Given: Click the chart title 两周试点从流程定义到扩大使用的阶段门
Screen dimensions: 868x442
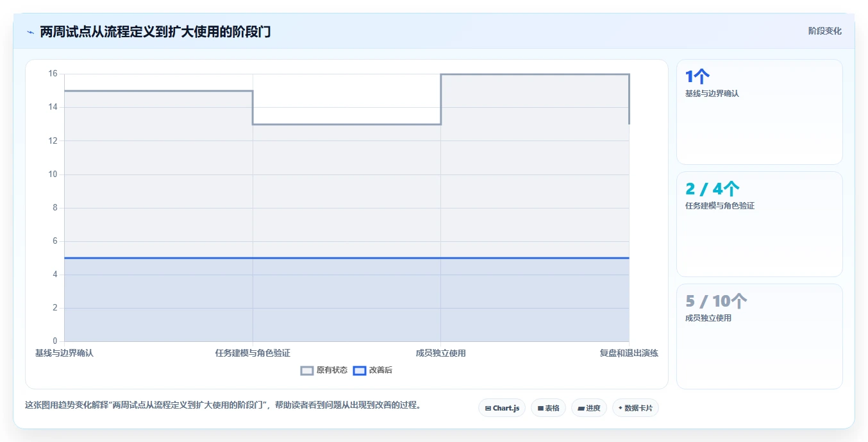Looking at the screenshot, I should 155,31.
